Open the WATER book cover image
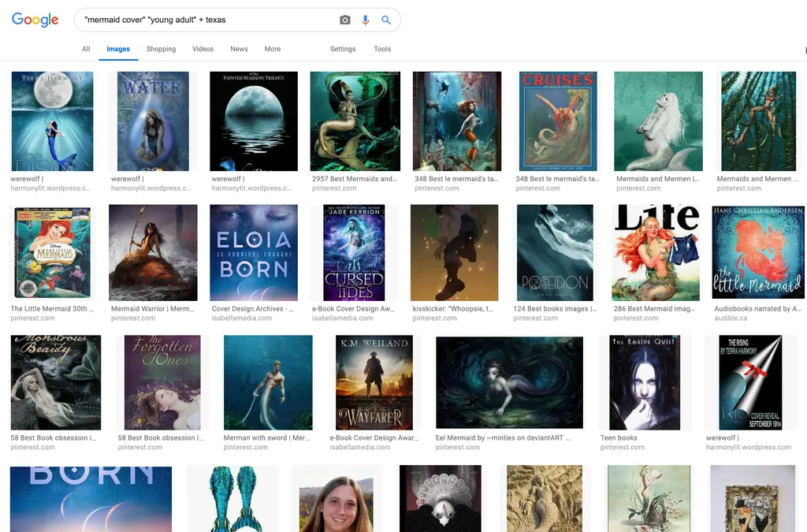Viewport: 807px width, 532px height. (x=153, y=121)
